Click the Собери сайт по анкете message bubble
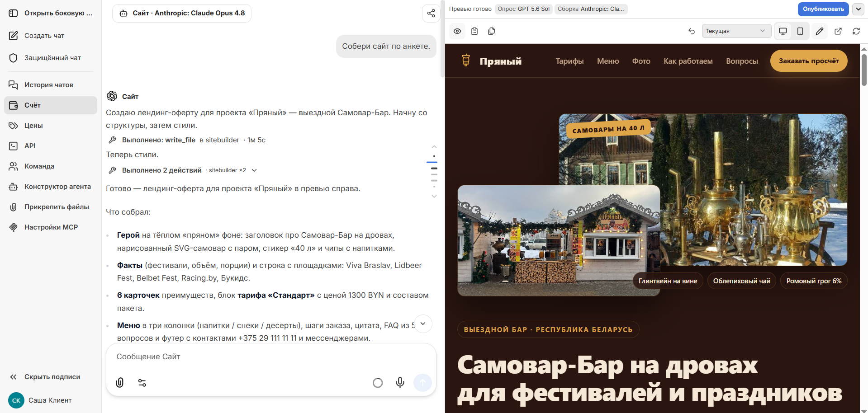This screenshot has height=413, width=868. [386, 46]
